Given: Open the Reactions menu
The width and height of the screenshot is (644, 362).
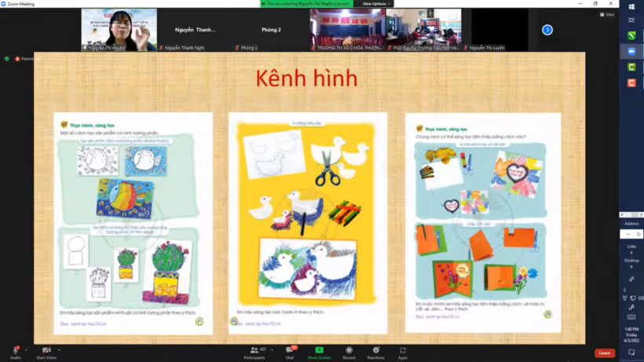Looking at the screenshot, I should point(376,350).
